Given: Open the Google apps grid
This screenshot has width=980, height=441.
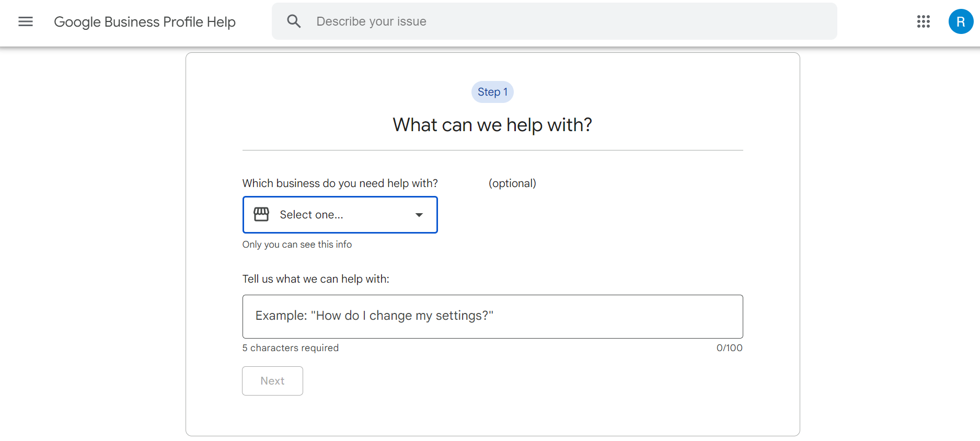Looking at the screenshot, I should click(x=923, y=21).
